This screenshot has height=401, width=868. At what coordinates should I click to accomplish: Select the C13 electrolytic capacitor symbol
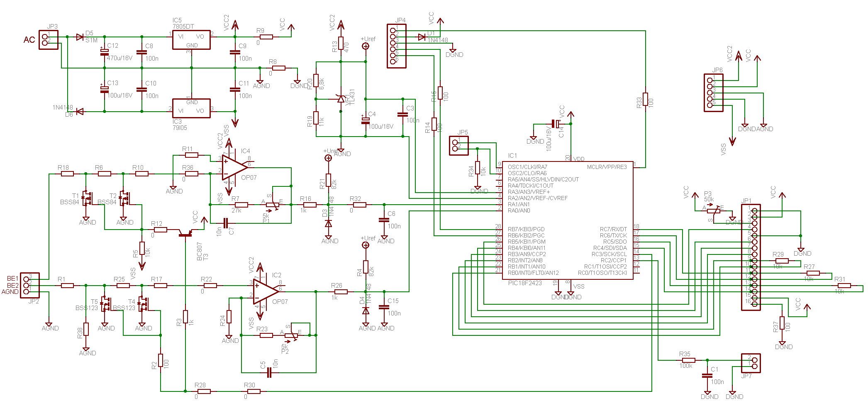[104, 89]
